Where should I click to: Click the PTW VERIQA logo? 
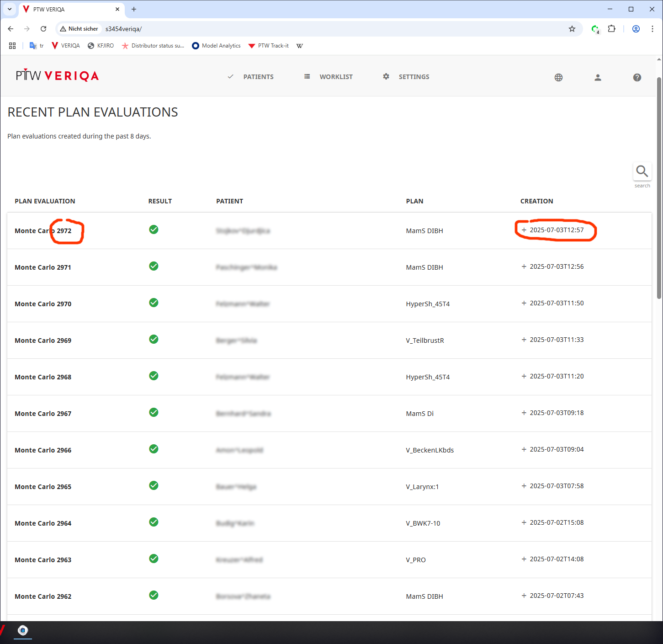(57, 75)
